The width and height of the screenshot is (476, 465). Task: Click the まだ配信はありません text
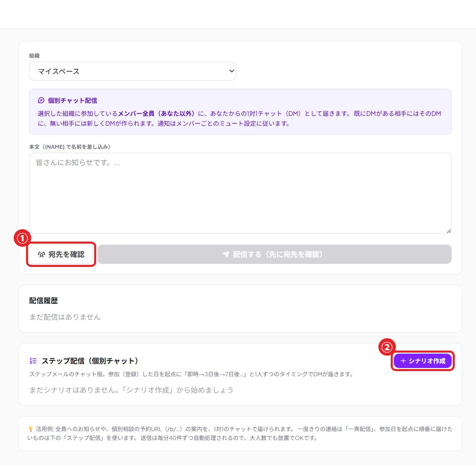click(65, 317)
